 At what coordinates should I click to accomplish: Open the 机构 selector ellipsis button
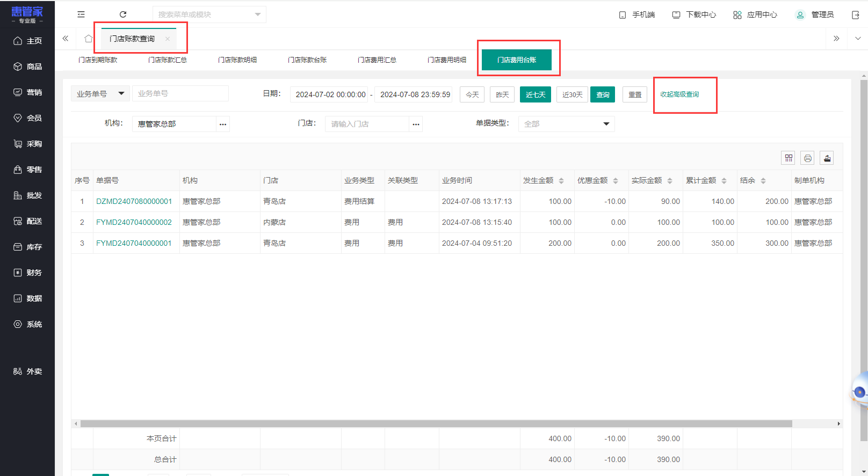point(223,124)
